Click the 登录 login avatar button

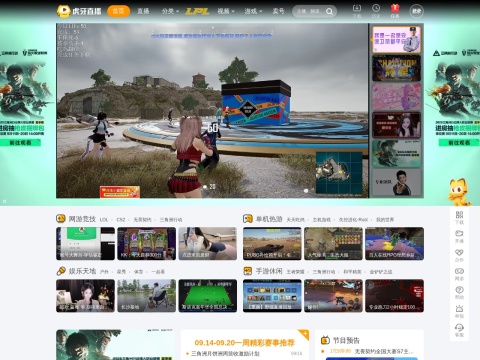point(417,11)
